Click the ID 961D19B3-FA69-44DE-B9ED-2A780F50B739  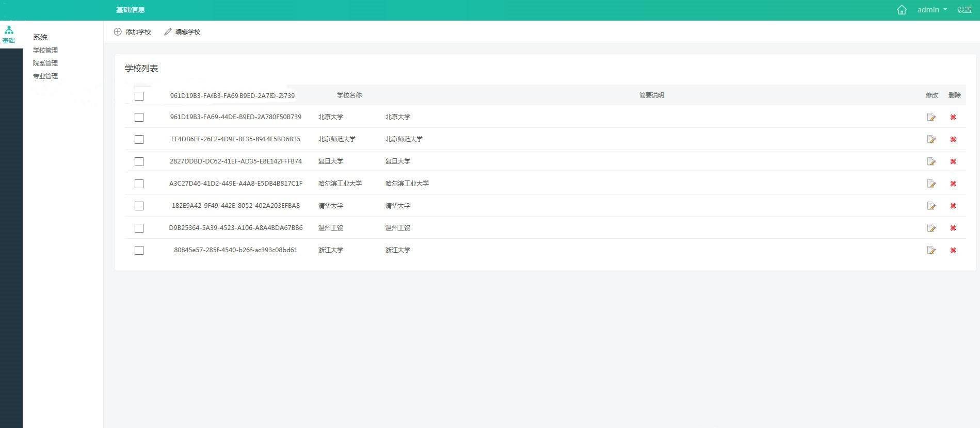[x=236, y=117]
